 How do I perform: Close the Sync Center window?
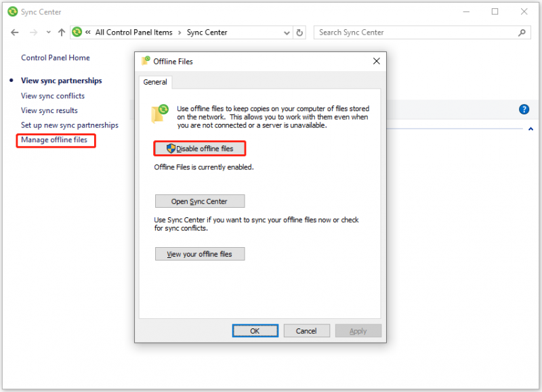tap(524, 12)
